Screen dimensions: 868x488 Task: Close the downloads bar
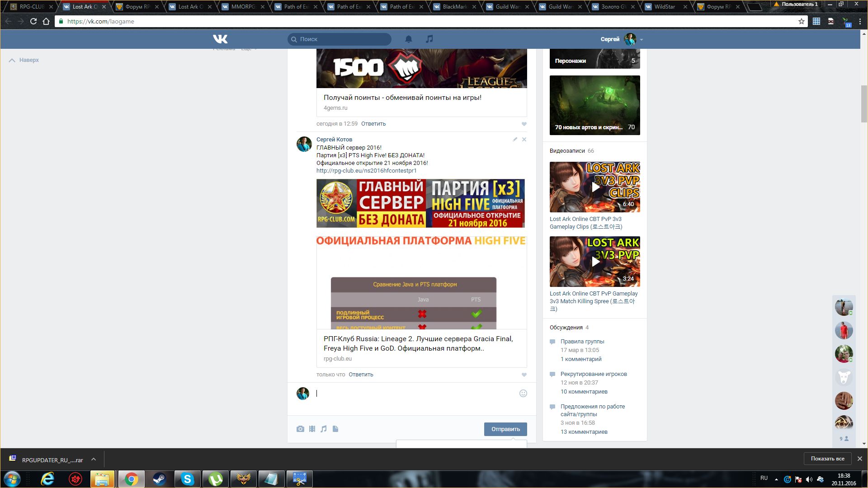860,459
